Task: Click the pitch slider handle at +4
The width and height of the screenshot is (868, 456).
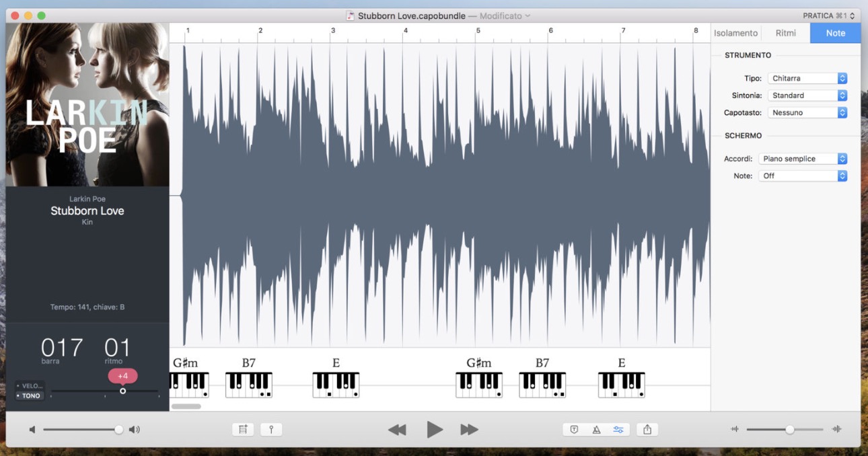Action: point(122,391)
